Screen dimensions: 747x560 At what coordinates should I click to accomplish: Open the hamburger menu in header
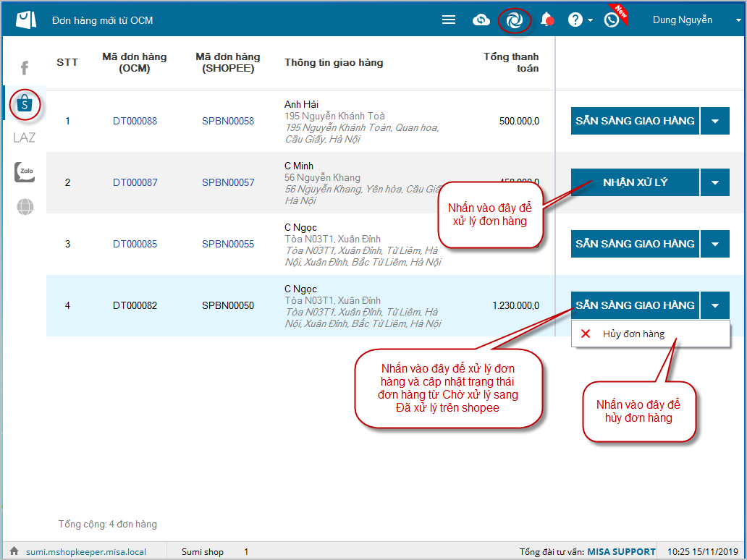point(449,20)
